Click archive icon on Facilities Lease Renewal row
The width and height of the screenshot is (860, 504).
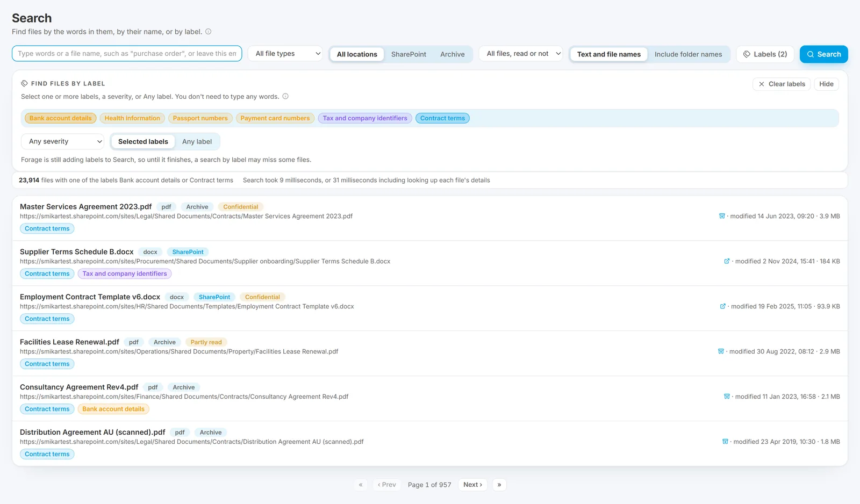click(721, 351)
